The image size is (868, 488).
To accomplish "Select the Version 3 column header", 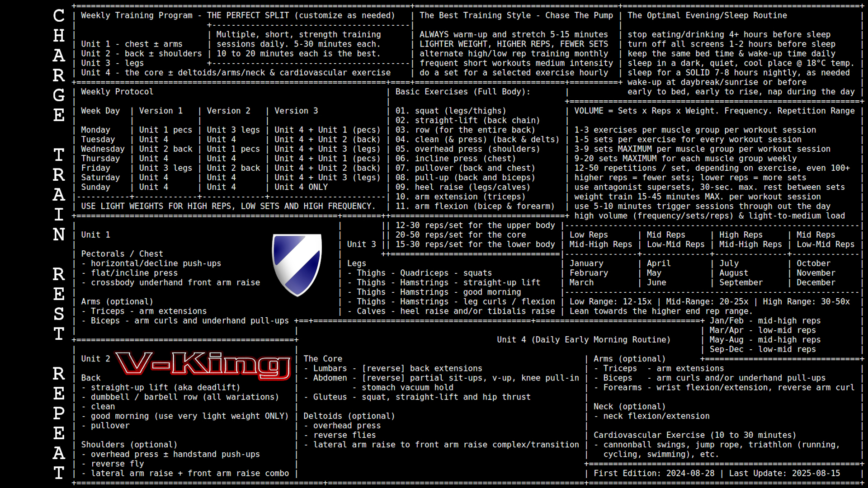I will (x=296, y=111).
